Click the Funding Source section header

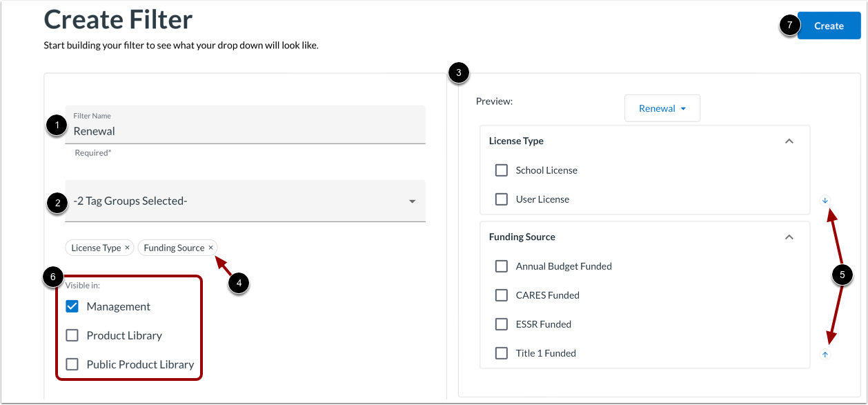point(522,237)
